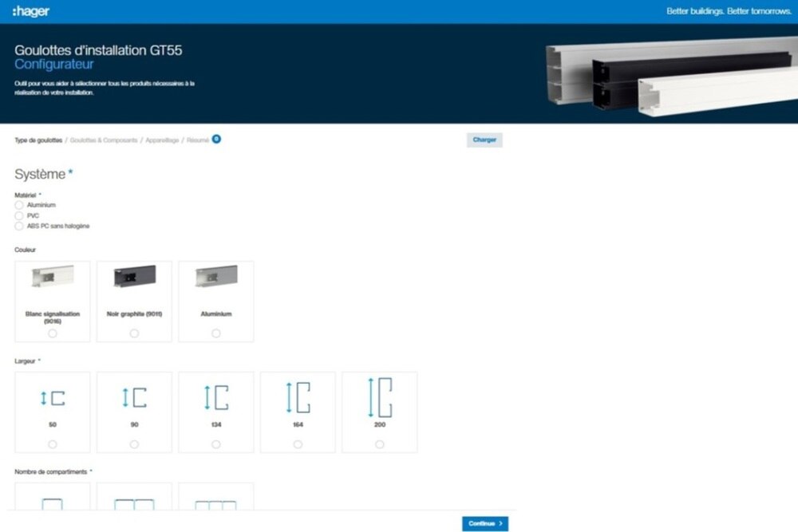Open the info icon beside Résumé
The height and width of the screenshot is (532, 798).
point(216,139)
